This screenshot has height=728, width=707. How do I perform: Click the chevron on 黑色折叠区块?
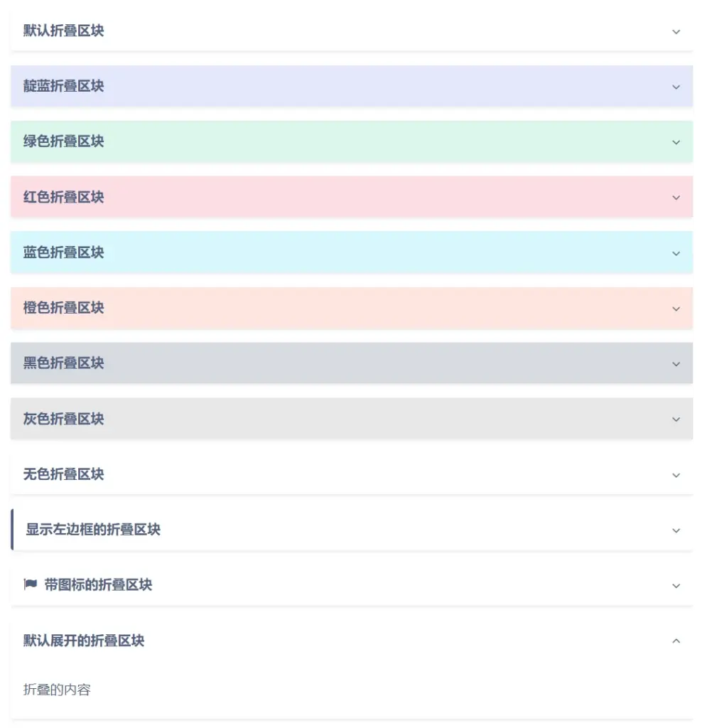coord(676,364)
